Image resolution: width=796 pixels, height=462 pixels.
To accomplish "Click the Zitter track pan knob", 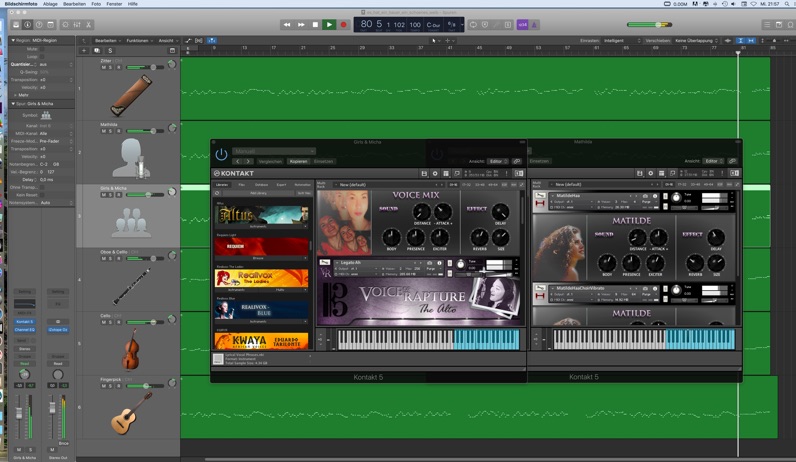I will pos(172,64).
